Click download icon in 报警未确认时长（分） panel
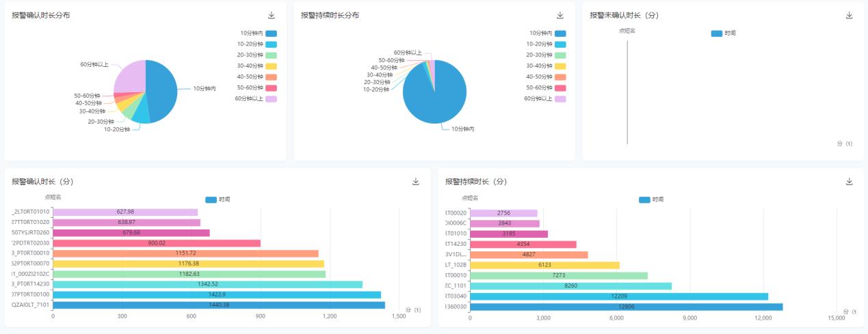 pyautogui.click(x=849, y=16)
